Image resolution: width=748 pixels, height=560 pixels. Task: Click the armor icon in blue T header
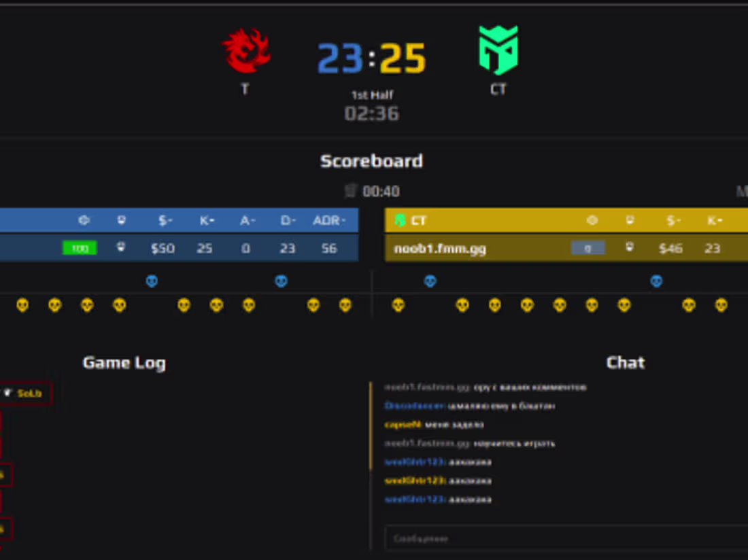pyautogui.click(x=122, y=220)
